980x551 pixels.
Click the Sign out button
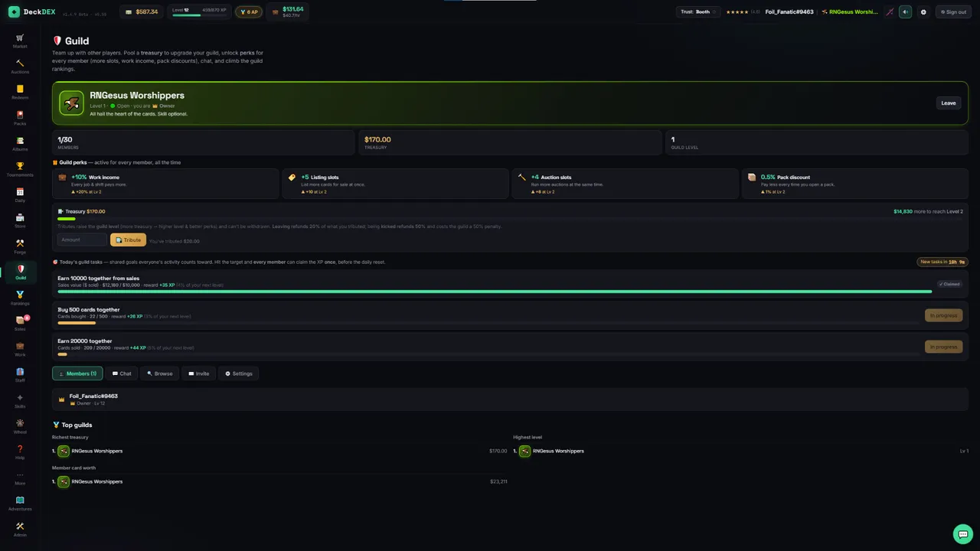[x=952, y=11]
